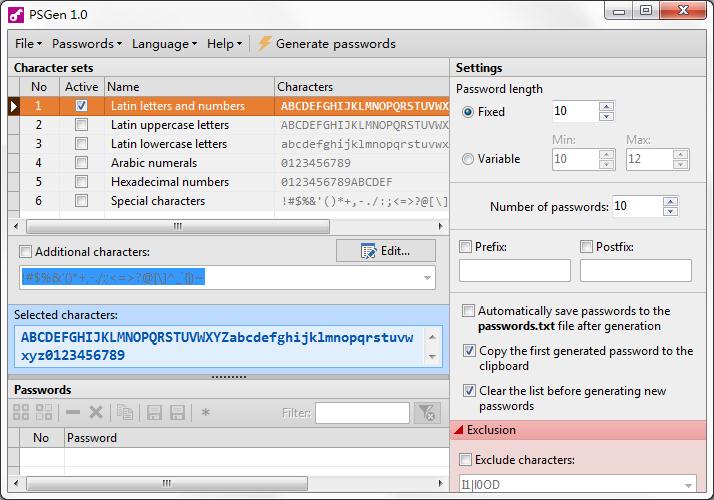Click the Edit... button

386,251
